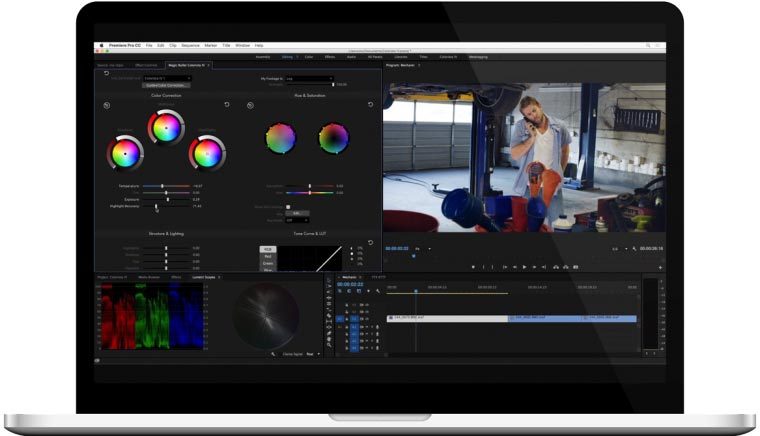Toggle Linked Selection in the timeline
This screenshot has width=760, height=436.
click(x=359, y=291)
